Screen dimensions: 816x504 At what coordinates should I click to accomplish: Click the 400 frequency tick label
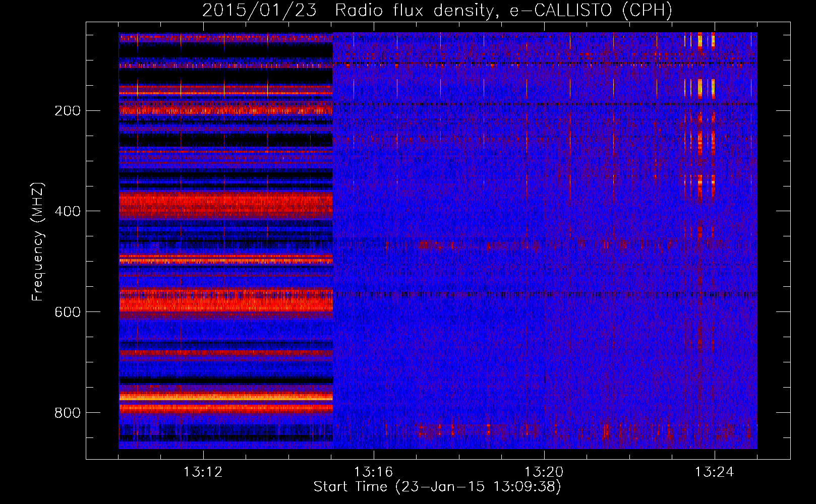(x=68, y=212)
